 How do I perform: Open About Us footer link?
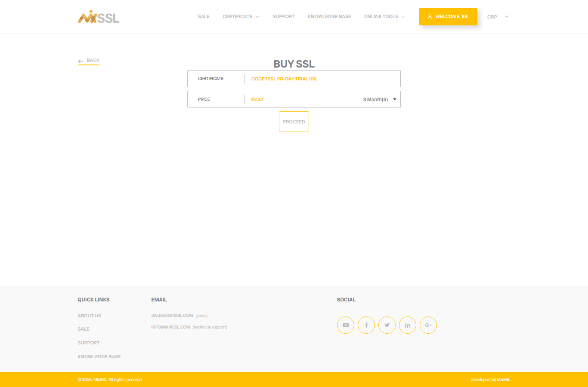(90, 316)
